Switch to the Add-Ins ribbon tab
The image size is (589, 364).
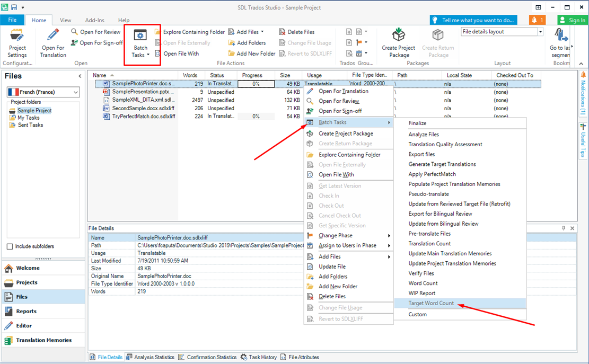pyautogui.click(x=95, y=20)
